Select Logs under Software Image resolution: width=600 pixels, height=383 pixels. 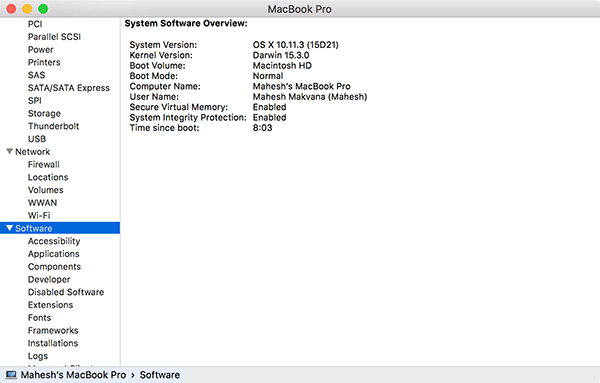point(38,356)
